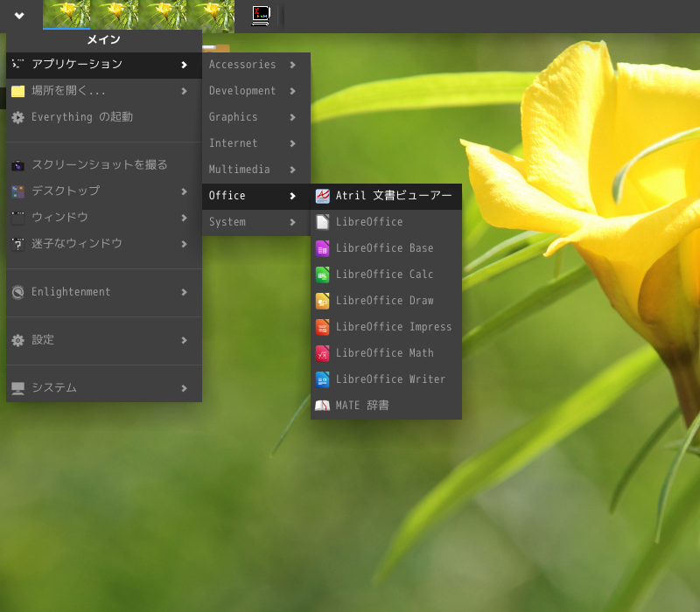
Task: Launch LibreOffice Calc from the menu
Action: point(386,275)
